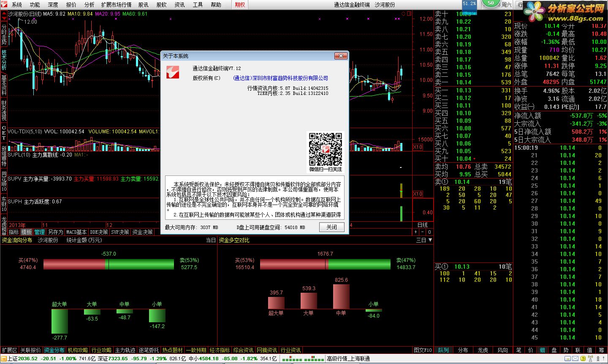Image resolution: width=608 pixels, height=364 pixels.
Task: Select SUP决策 template tab
Action: (x=120, y=232)
